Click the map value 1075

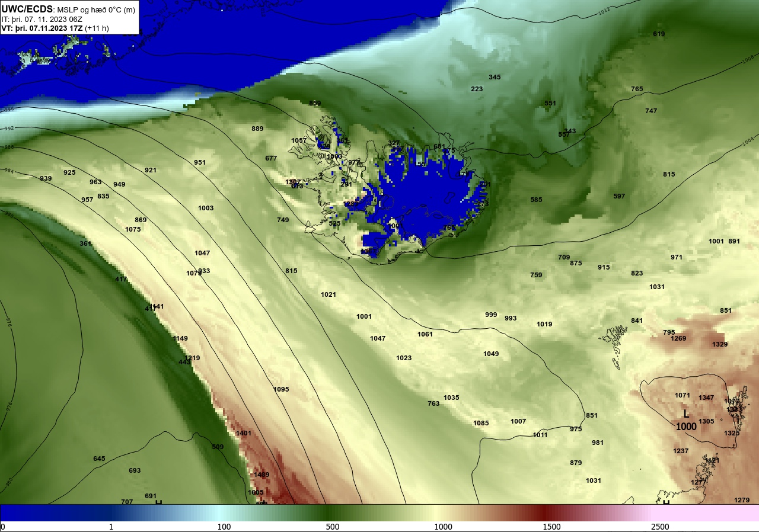[133, 229]
